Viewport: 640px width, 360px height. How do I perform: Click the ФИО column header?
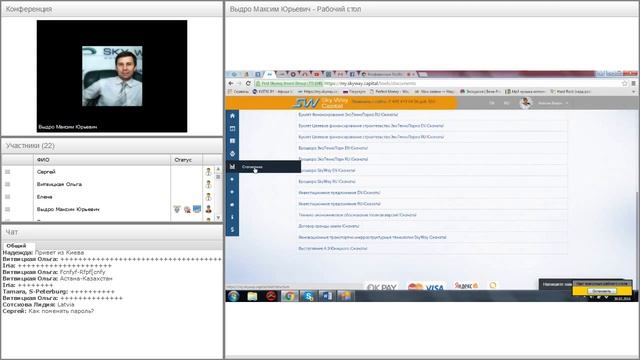point(102,160)
